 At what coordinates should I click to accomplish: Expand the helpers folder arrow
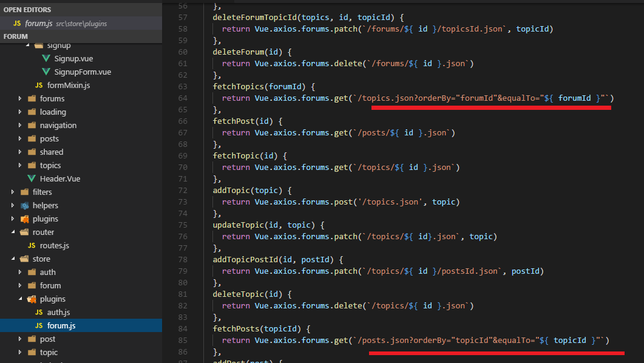pyautogui.click(x=13, y=205)
